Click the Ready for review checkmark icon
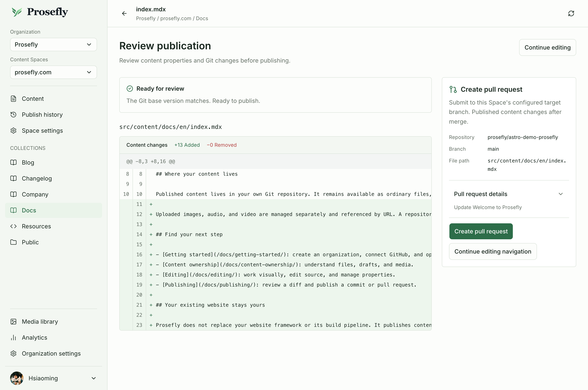Viewport: 588px width, 390px height. tap(130, 89)
